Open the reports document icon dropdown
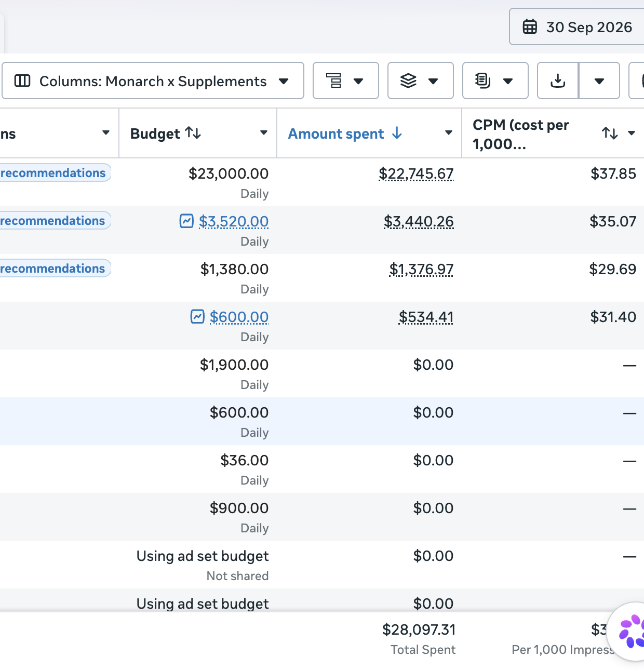The image size is (644, 670). pyautogui.click(x=495, y=81)
